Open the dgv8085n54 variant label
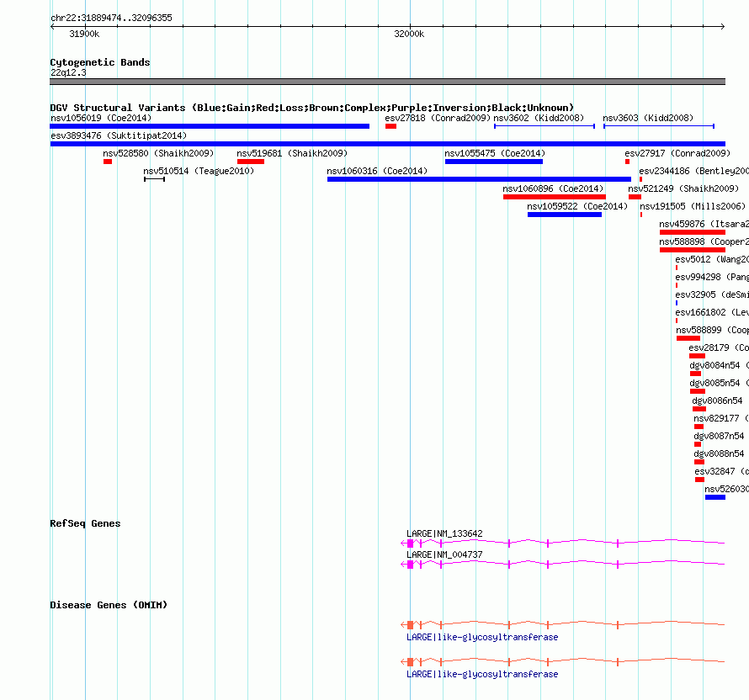This screenshot has width=749, height=700. click(719, 383)
